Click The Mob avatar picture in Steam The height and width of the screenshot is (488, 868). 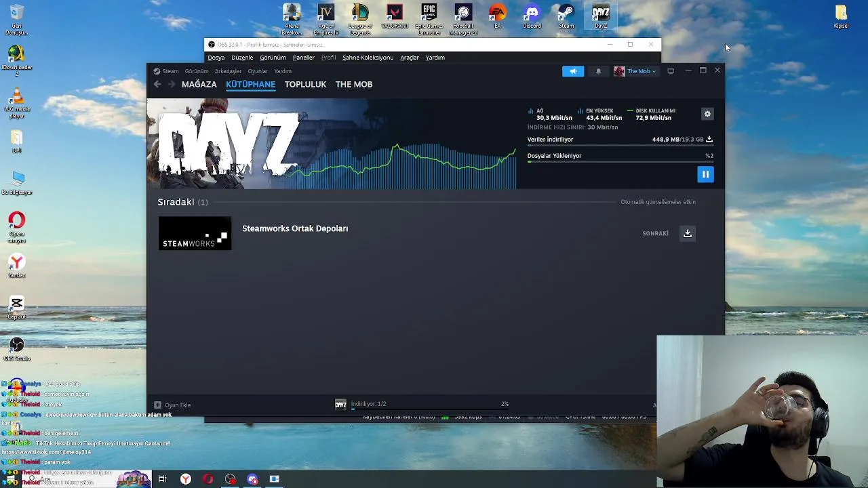pos(619,71)
